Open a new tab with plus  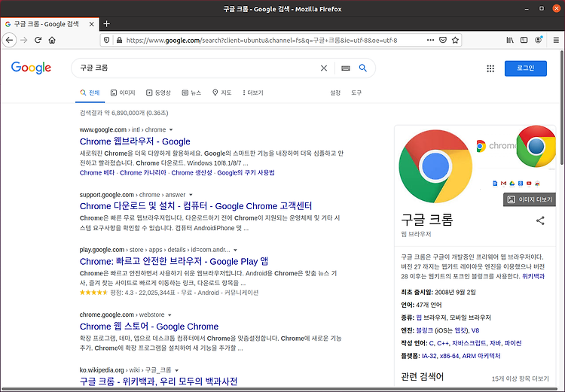tap(106, 24)
